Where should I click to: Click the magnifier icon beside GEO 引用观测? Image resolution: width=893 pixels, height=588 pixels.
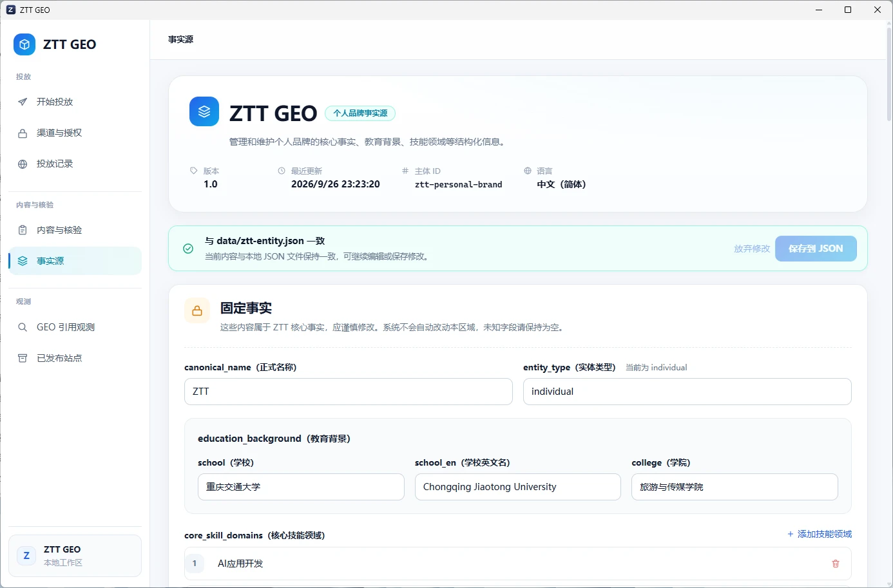tap(23, 327)
